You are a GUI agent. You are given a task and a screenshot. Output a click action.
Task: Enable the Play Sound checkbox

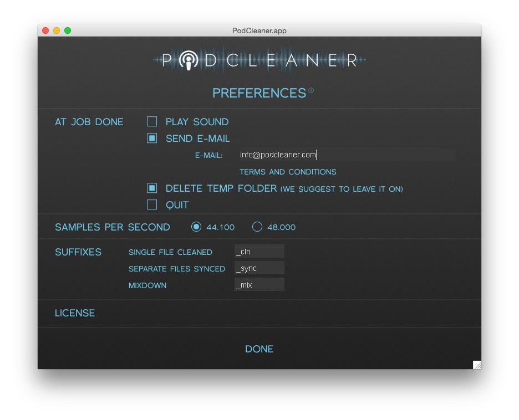(x=152, y=121)
